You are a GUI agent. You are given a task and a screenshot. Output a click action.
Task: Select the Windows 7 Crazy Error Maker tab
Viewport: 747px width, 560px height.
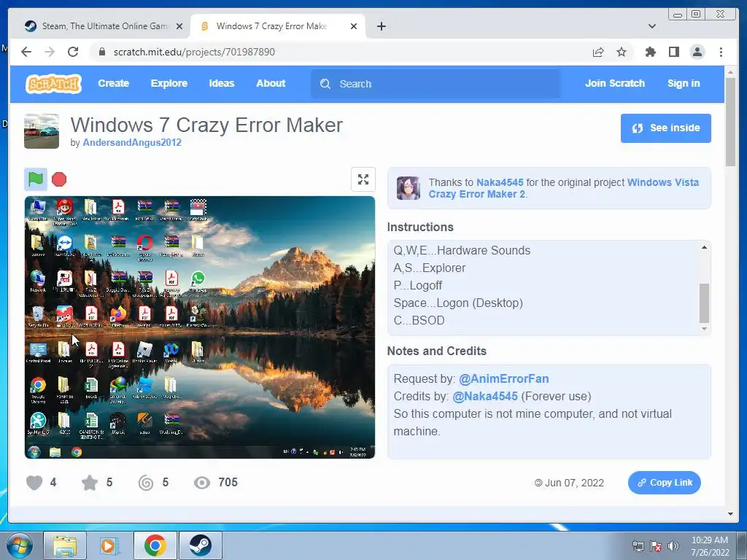pos(278,26)
